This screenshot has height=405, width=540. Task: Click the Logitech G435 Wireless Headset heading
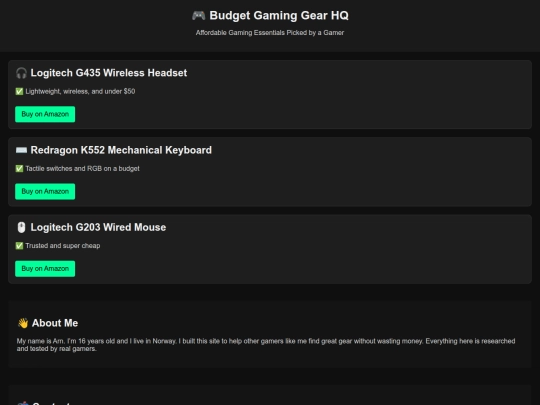(109, 73)
